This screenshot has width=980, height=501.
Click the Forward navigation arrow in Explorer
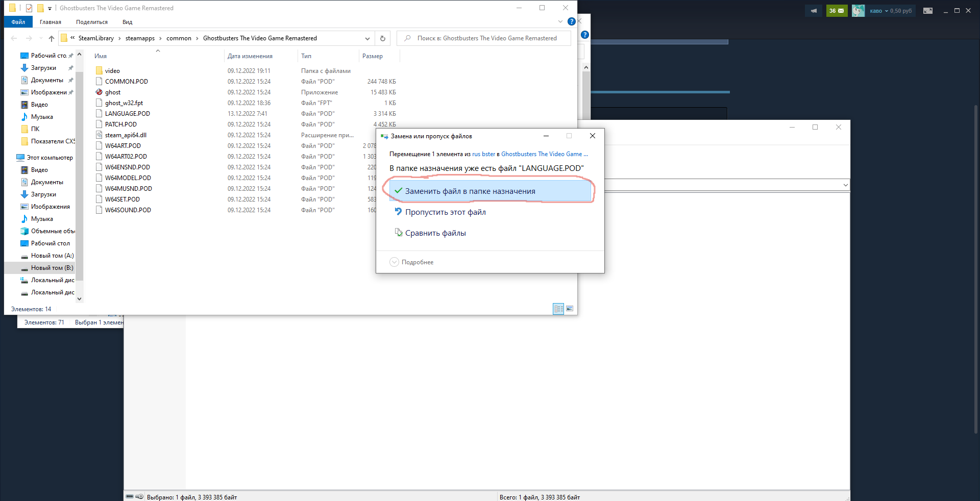click(29, 38)
